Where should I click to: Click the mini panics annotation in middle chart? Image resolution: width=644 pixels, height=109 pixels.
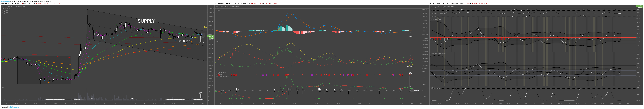(410, 73)
